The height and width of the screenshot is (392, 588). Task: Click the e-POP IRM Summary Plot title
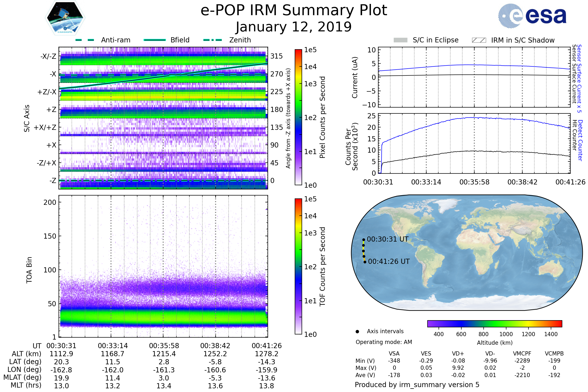tap(294, 11)
